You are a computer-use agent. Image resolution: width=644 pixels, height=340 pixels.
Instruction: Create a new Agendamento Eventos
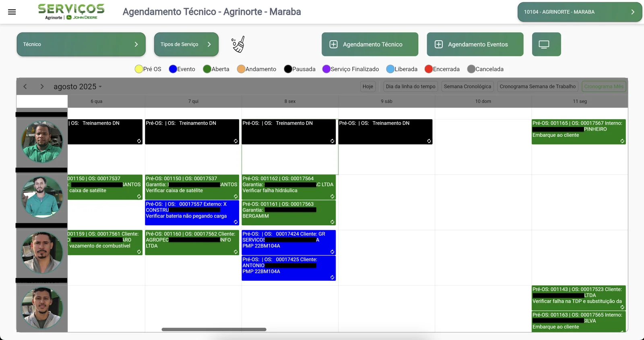(x=475, y=44)
